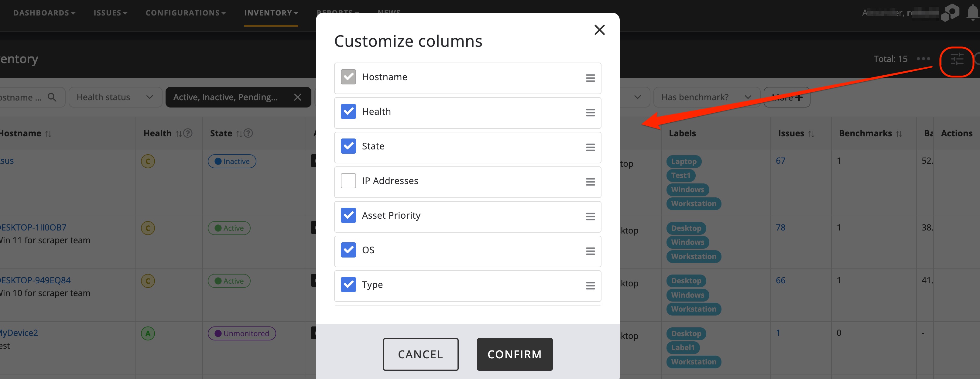Open the Configurations menu
This screenshot has width=980, height=379.
(185, 12)
